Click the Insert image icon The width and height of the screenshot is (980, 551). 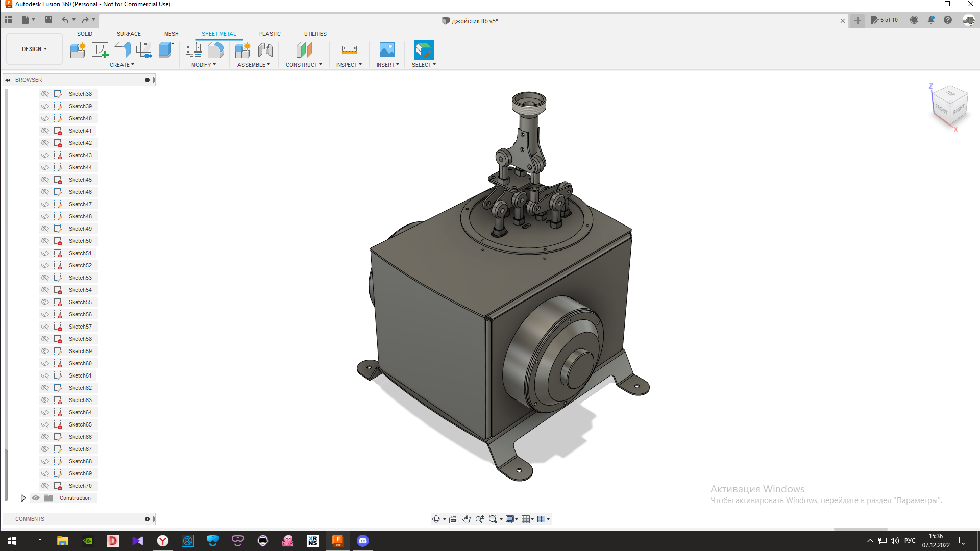click(387, 50)
